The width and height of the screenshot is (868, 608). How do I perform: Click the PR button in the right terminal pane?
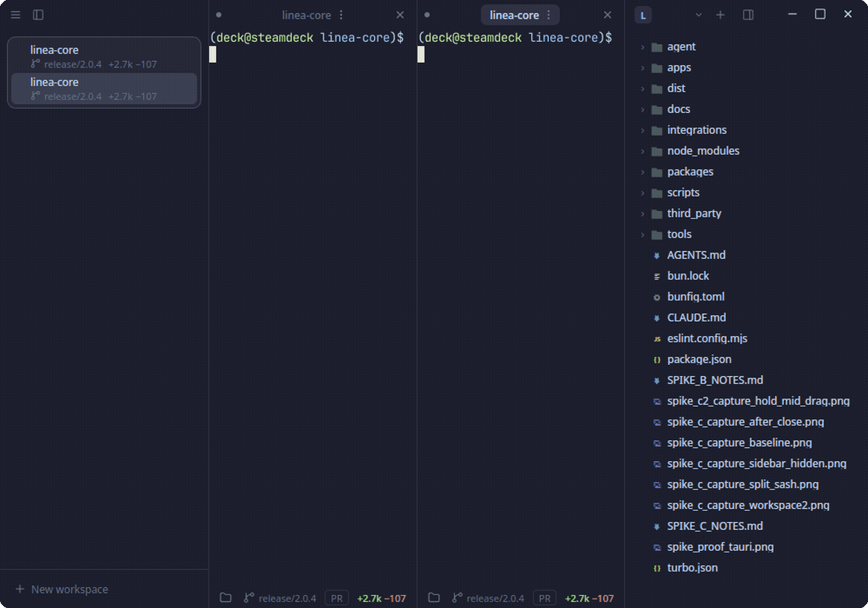point(545,598)
